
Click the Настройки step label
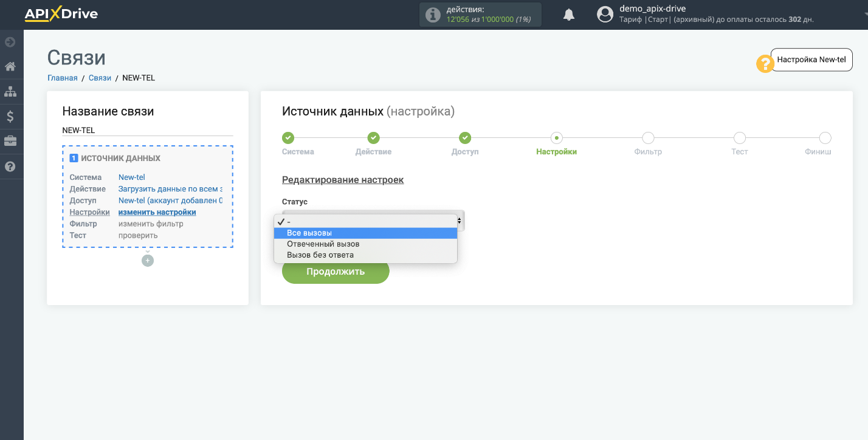click(x=556, y=152)
